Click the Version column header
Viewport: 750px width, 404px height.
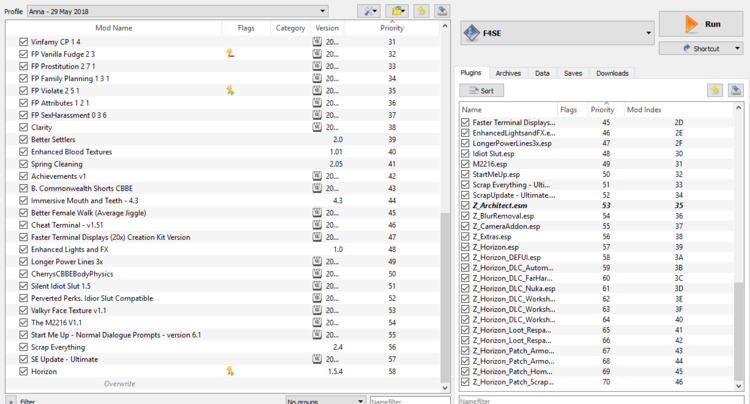pyautogui.click(x=327, y=28)
